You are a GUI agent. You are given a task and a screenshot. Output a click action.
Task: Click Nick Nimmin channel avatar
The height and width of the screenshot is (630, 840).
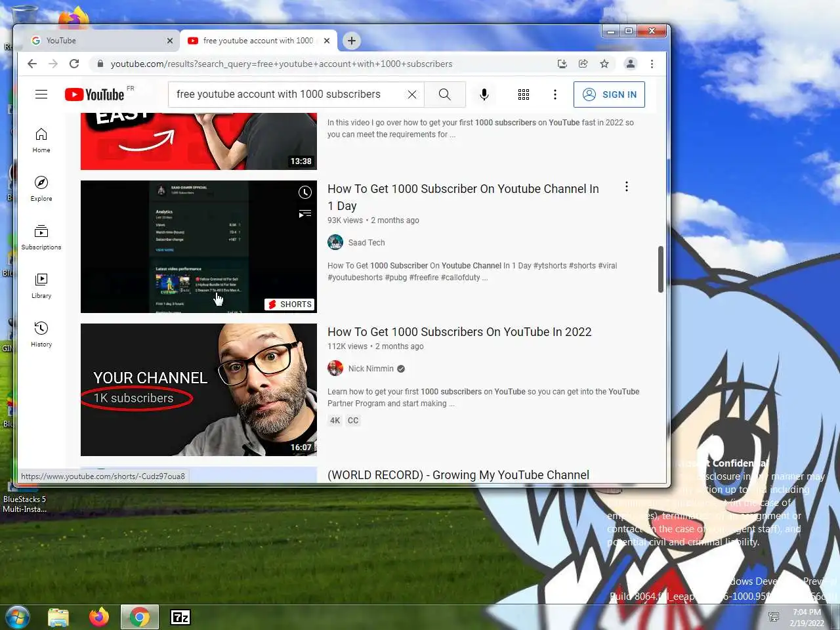[335, 368]
